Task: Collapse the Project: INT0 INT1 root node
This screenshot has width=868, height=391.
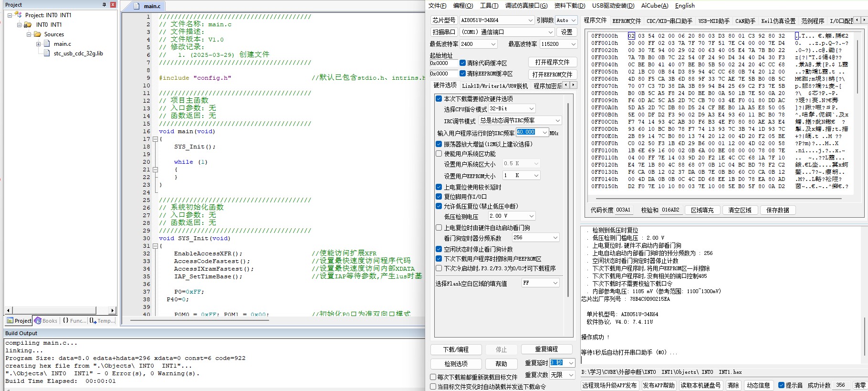Action: click(10, 15)
